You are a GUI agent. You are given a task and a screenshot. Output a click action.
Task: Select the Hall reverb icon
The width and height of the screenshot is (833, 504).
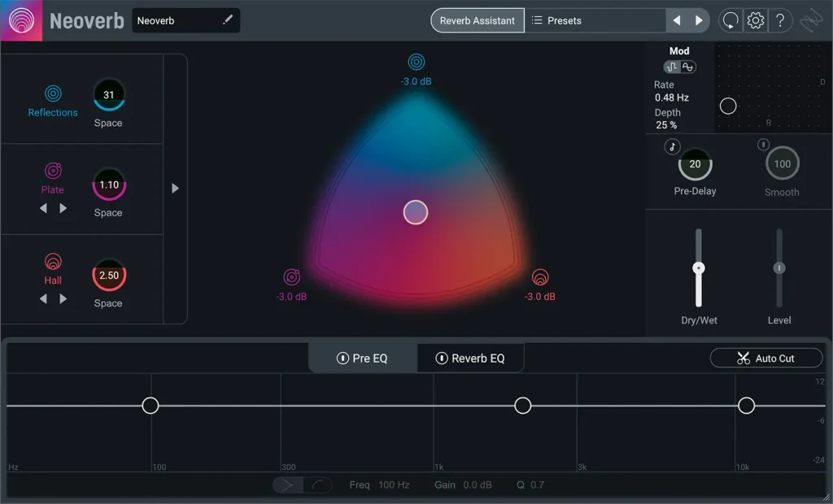point(51,263)
